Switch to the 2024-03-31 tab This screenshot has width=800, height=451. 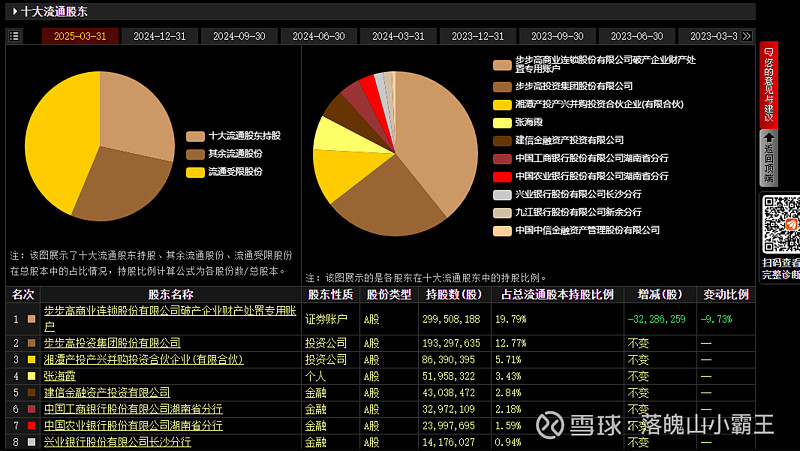(x=398, y=36)
